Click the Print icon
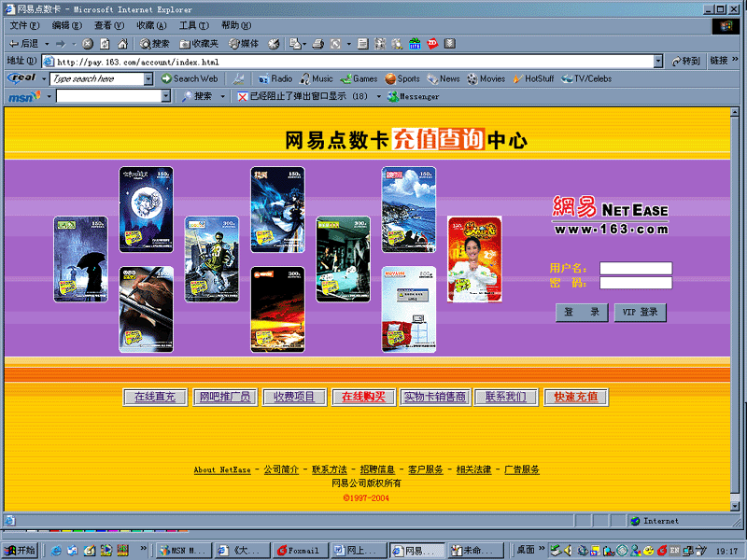Screen dimensions: 747x560 coord(317,44)
